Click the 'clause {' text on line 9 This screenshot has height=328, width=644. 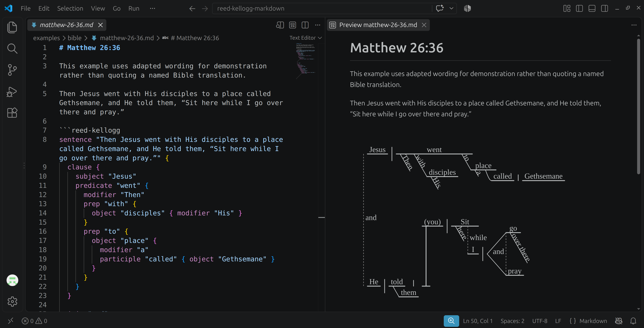tap(84, 167)
